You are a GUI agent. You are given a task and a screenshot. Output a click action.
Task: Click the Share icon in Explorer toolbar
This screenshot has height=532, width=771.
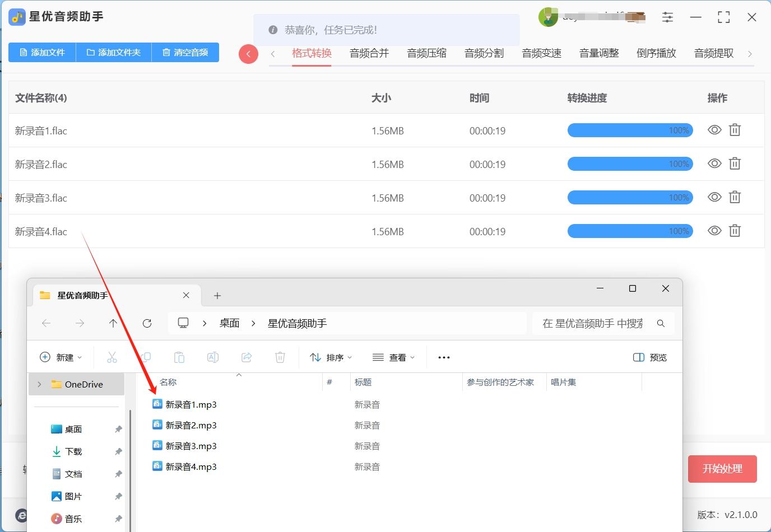coord(247,357)
